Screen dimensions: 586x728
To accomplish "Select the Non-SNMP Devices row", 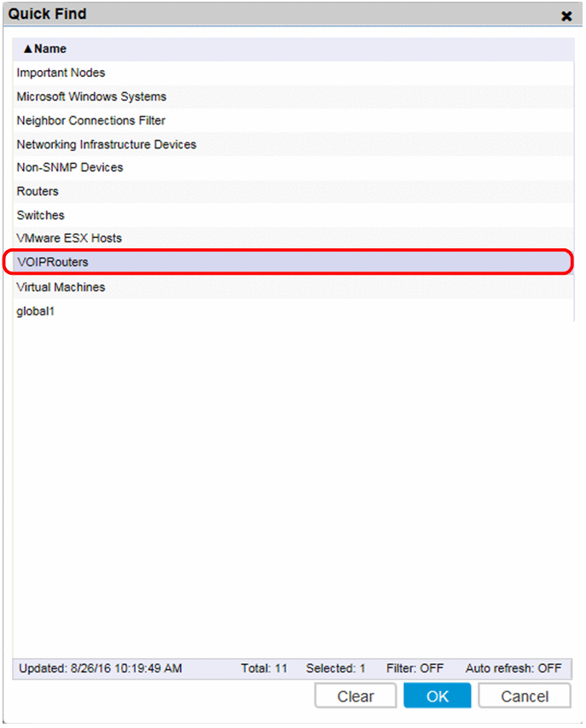I will (x=70, y=167).
